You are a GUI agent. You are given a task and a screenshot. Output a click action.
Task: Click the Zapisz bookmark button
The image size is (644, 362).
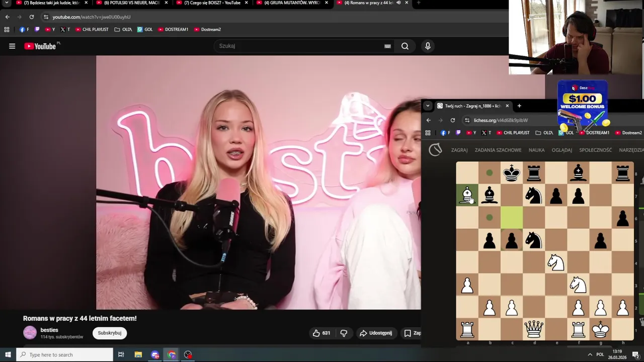pyautogui.click(x=412, y=333)
